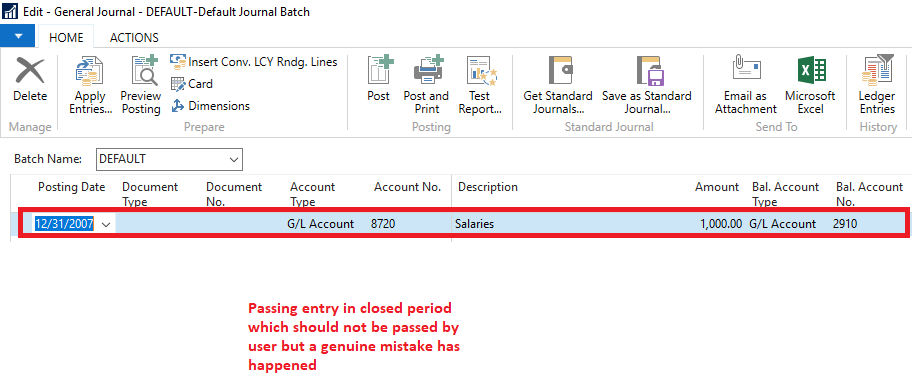The height and width of the screenshot is (382, 912).
Task: Open the blue application menu dropdown
Action: [x=18, y=37]
